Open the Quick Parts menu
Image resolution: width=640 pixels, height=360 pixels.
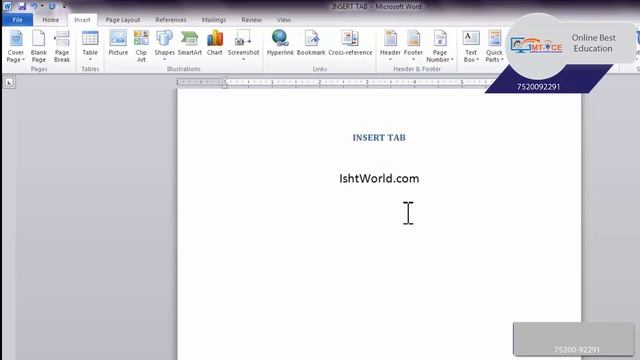pyautogui.click(x=494, y=47)
